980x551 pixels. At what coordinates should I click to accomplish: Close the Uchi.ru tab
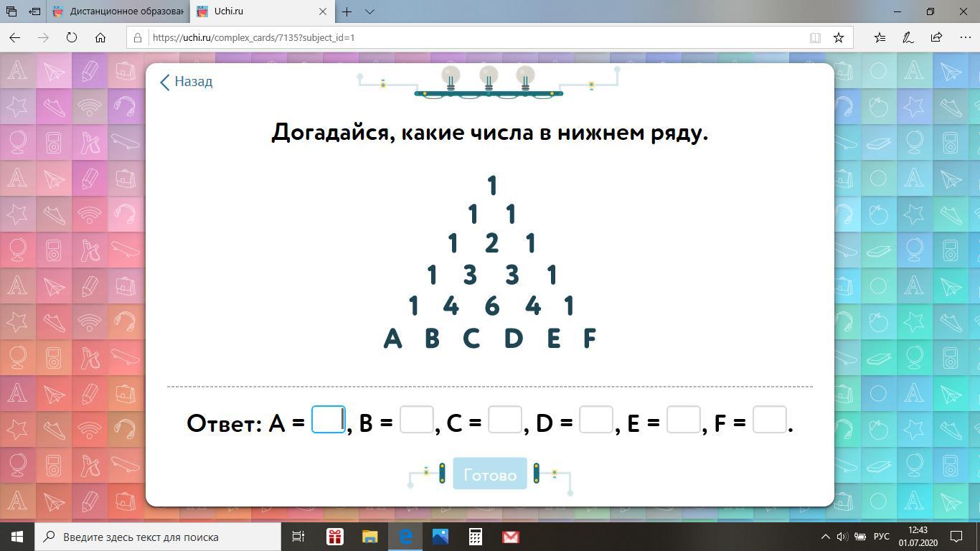coord(323,11)
